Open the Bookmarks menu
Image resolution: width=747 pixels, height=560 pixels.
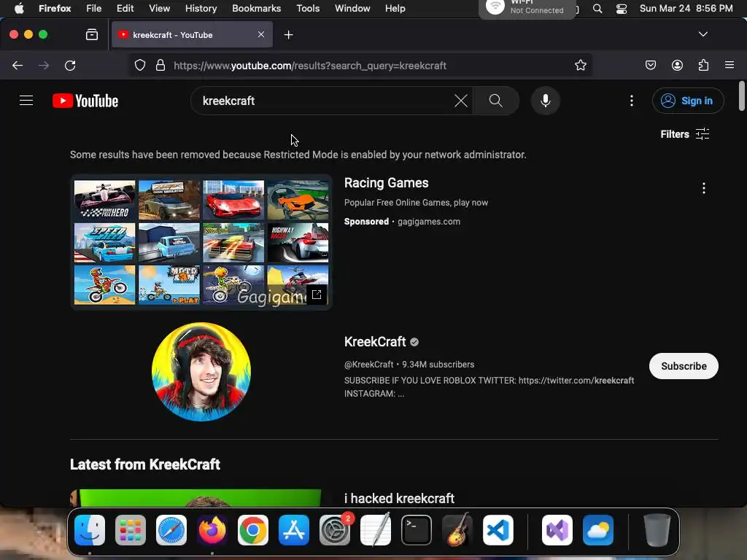[x=256, y=8]
